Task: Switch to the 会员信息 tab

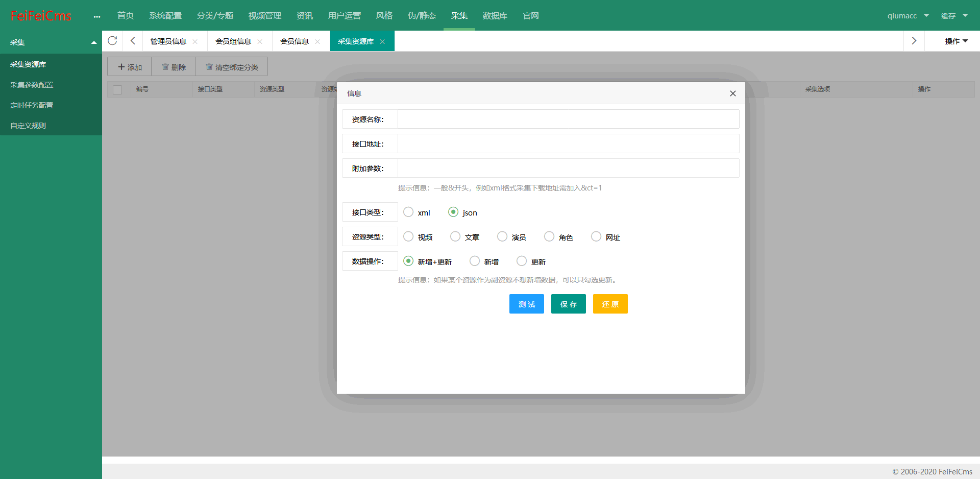Action: pyautogui.click(x=295, y=41)
